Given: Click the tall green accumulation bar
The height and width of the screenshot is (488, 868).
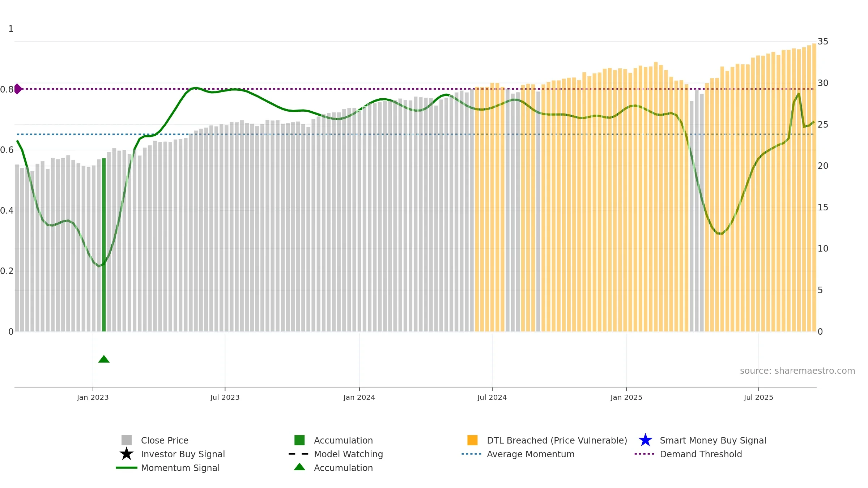Looking at the screenshot, I should [104, 245].
